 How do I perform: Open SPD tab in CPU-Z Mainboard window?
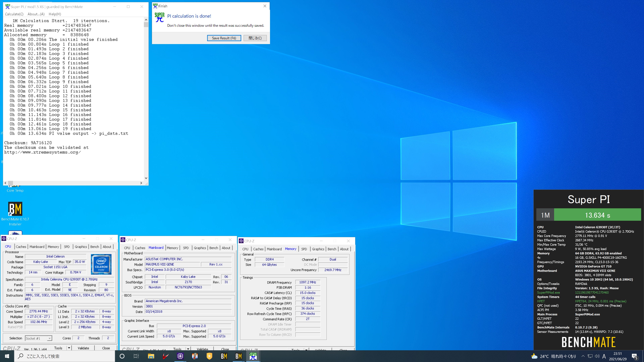pyautogui.click(x=186, y=248)
